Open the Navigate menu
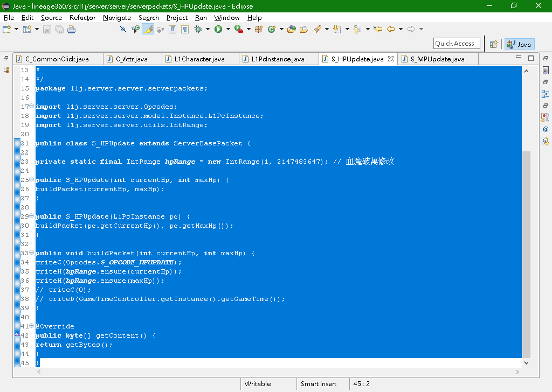 click(x=117, y=18)
